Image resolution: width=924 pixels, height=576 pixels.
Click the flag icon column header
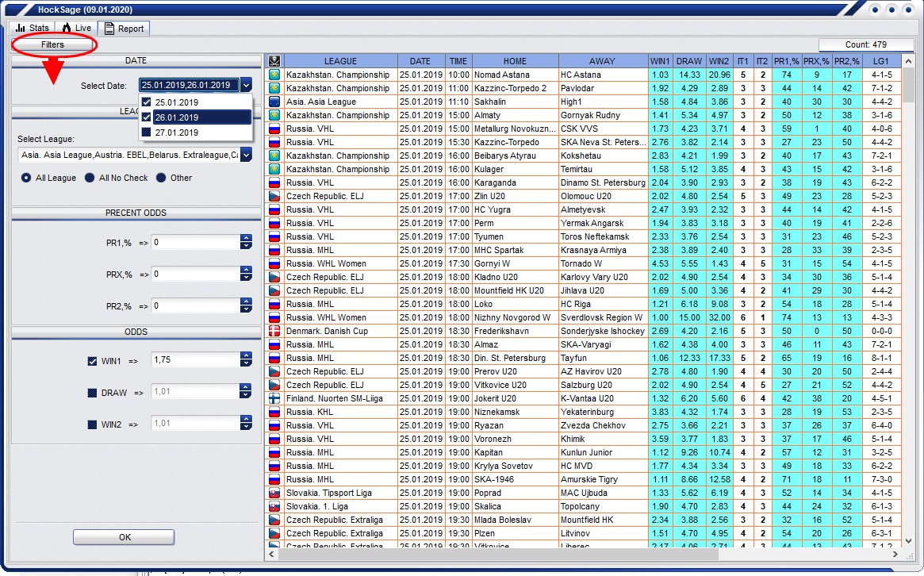click(274, 61)
